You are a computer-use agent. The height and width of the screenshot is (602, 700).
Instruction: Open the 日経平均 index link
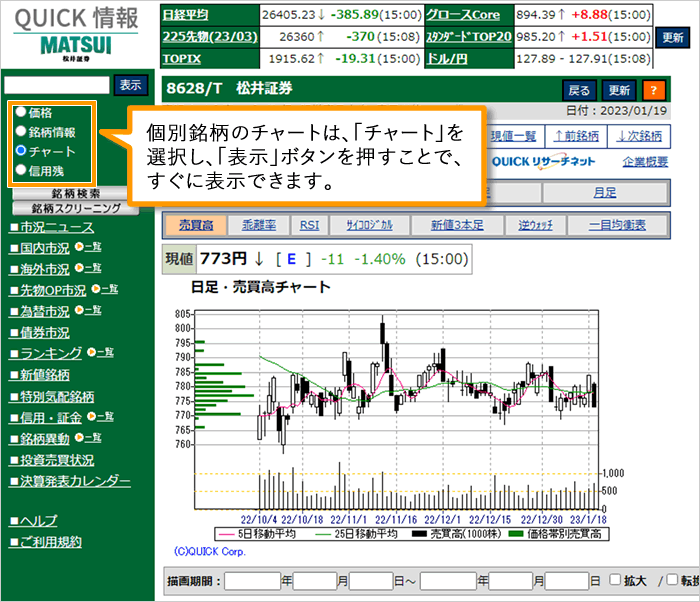[185, 15]
